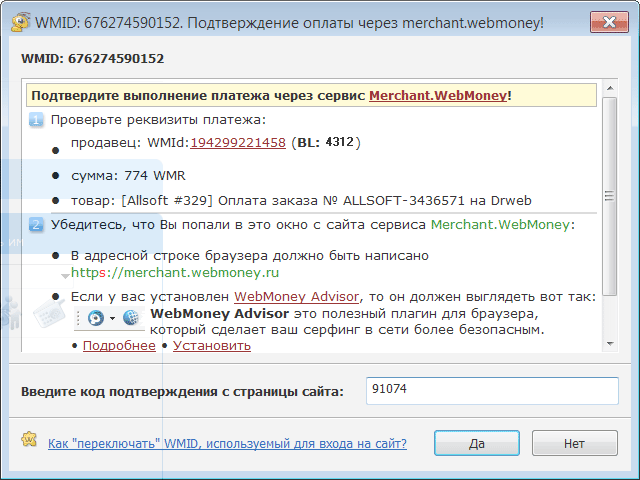Click the WebMoney icon beside the help link
Screen dimensions: 640x480
[x=29, y=440]
